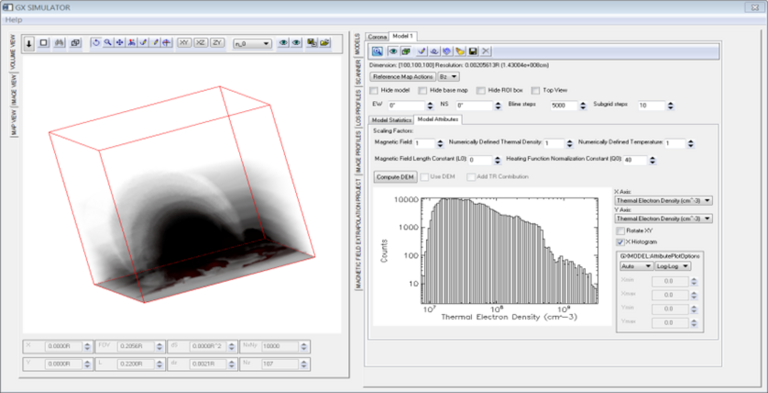The height and width of the screenshot is (393, 768).
Task: Switch to the XZ view
Action: click(x=200, y=43)
